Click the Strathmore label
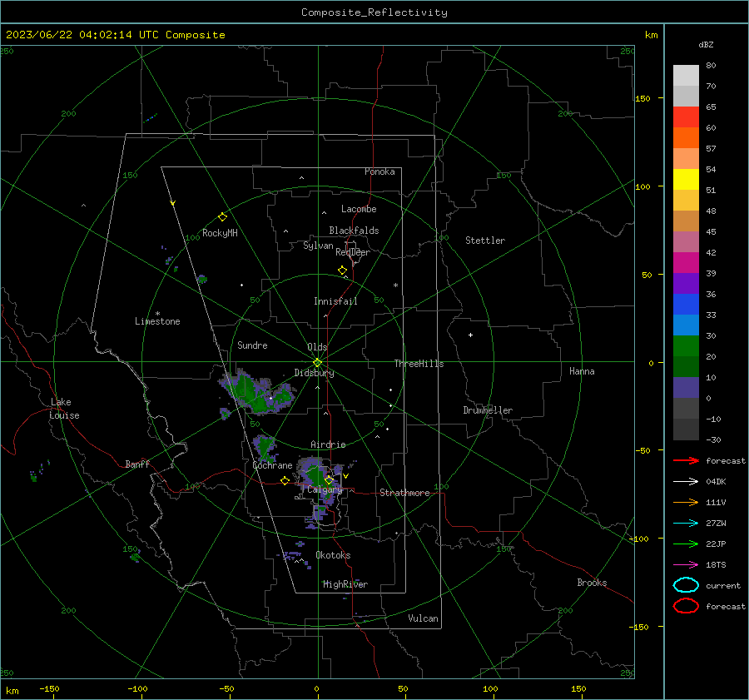This screenshot has height=700, width=749. coord(404,493)
